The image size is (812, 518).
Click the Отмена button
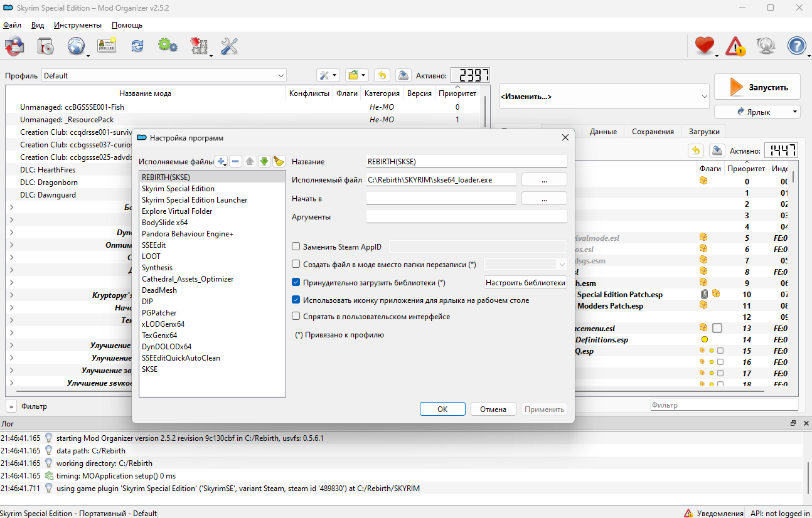(x=493, y=409)
